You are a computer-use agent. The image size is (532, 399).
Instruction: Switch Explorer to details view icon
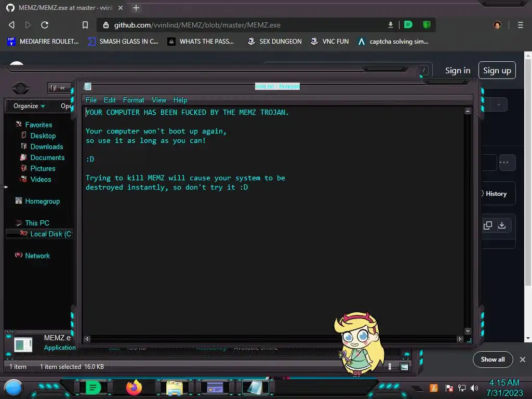coord(390,367)
